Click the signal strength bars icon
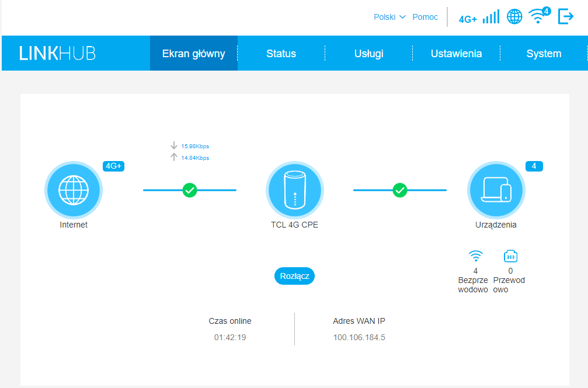The width and height of the screenshot is (588, 388). (x=491, y=16)
